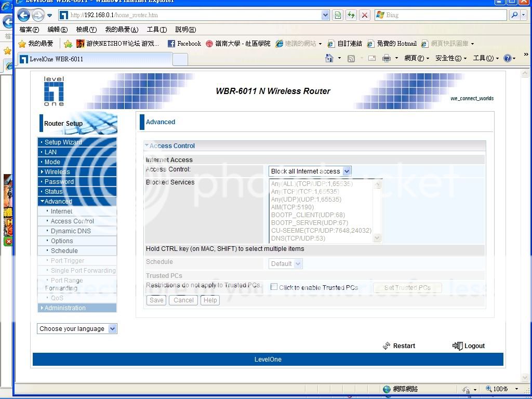Click the Refresh page icon

pos(351,15)
